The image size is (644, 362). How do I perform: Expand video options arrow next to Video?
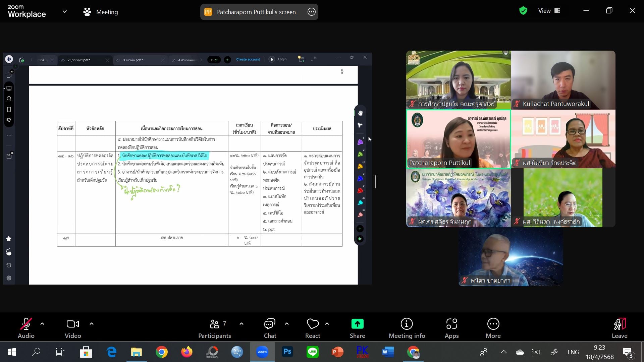point(92,324)
